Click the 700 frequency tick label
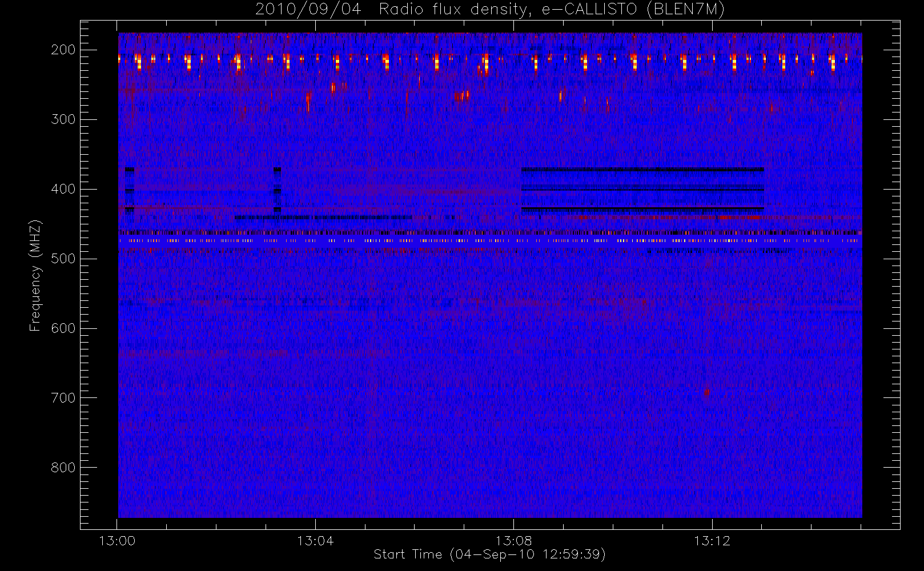The image size is (924, 571). (63, 398)
